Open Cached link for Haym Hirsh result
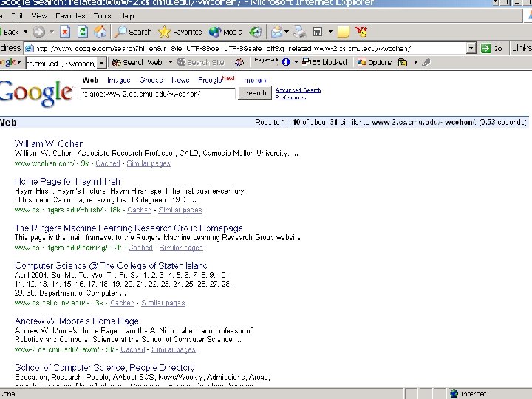The height and width of the screenshot is (399, 532). 139,210
